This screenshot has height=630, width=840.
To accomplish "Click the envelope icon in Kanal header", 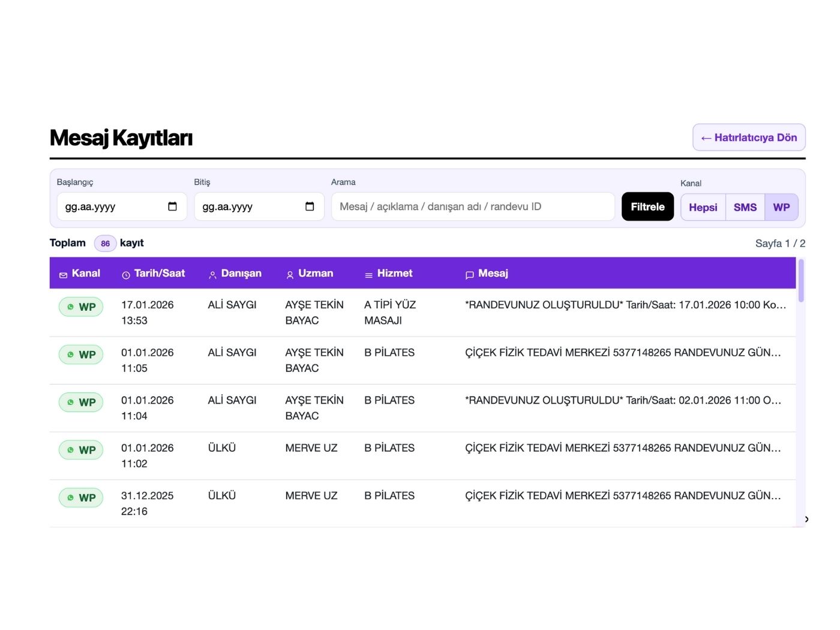I will 63,275.
